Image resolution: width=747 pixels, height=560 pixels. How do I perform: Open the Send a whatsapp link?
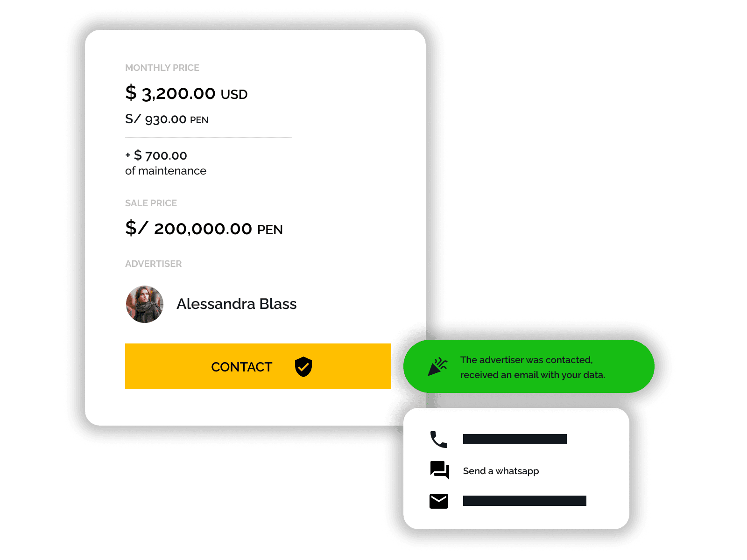(x=501, y=471)
